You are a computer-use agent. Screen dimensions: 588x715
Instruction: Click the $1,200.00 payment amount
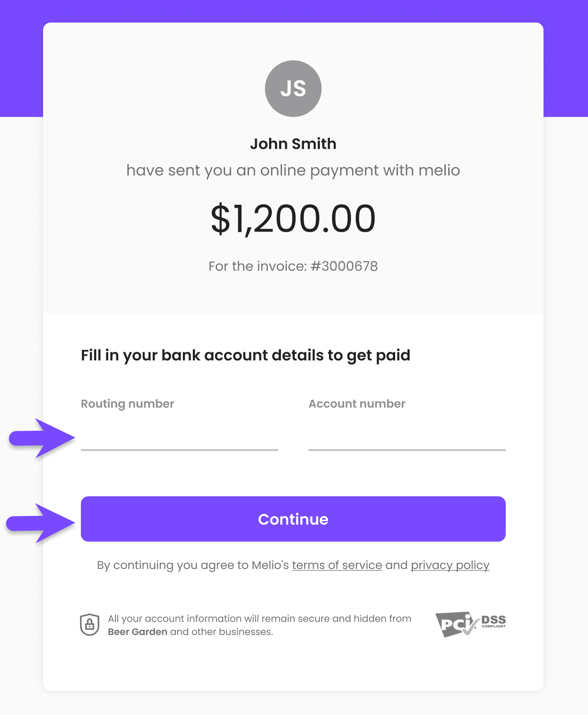click(x=293, y=218)
